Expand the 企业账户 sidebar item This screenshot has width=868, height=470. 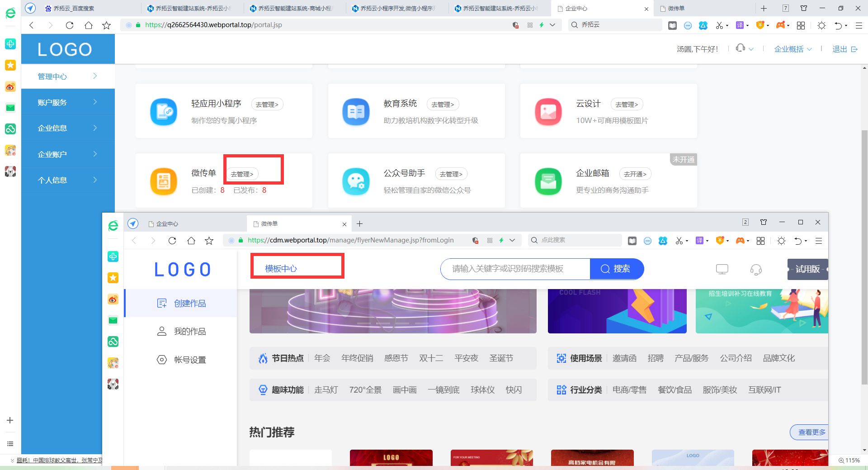(x=68, y=154)
